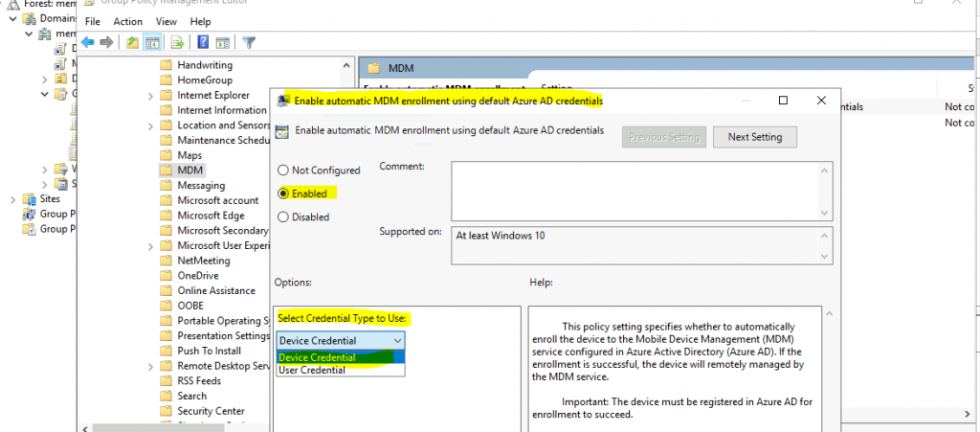Click the Maps folder icon

[x=166, y=155]
